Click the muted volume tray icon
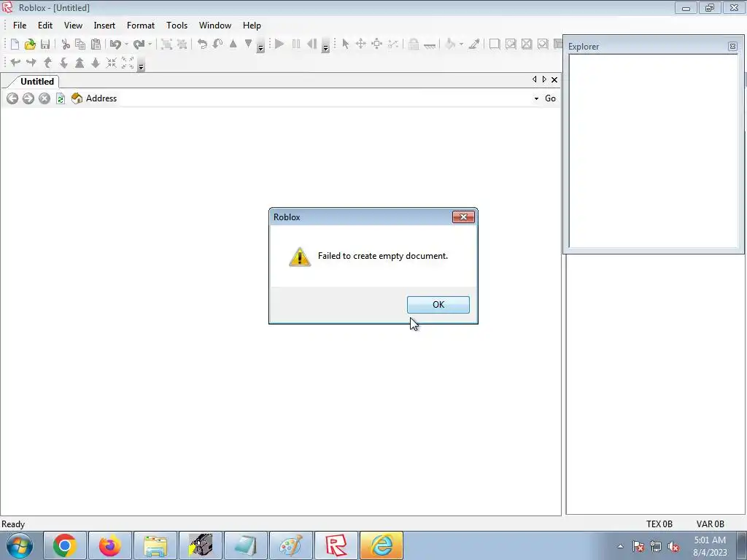Image resolution: width=747 pixels, height=560 pixels. pyautogui.click(x=673, y=547)
